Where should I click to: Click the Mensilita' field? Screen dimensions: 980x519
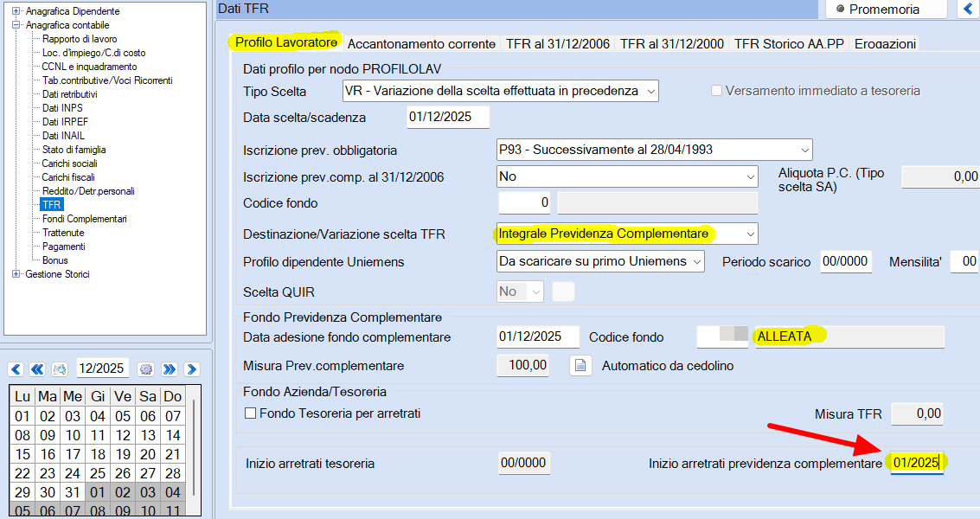[964, 261]
